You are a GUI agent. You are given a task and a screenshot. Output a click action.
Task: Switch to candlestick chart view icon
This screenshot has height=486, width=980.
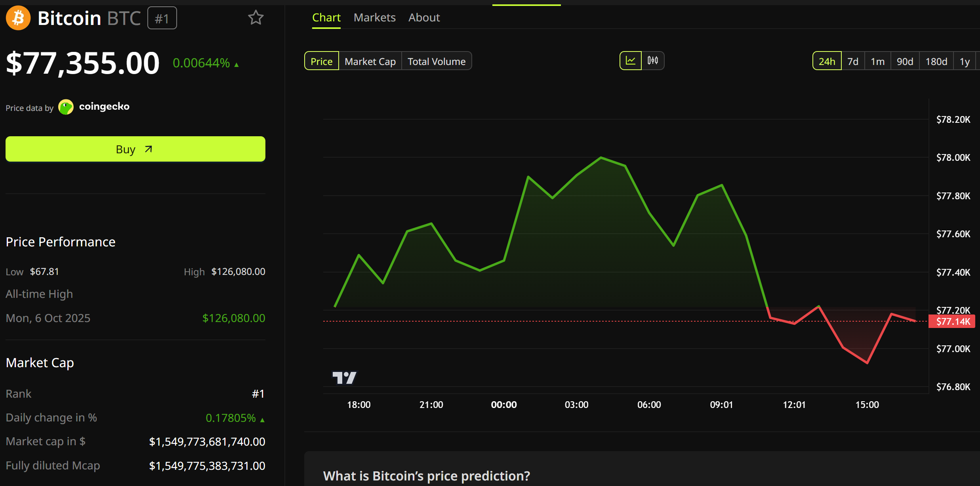(x=653, y=61)
